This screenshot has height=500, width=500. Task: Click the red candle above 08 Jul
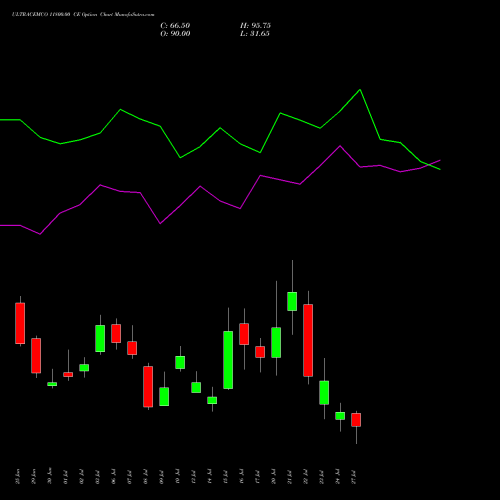[x=148, y=387]
